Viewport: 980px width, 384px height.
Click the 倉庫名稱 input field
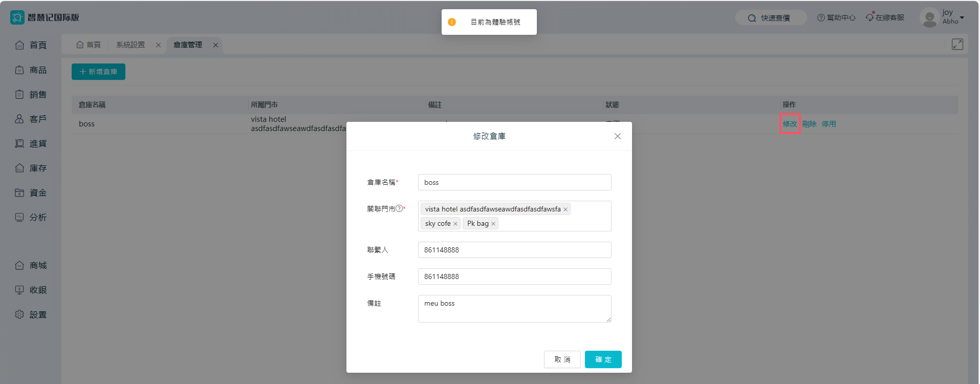pyautogui.click(x=514, y=182)
